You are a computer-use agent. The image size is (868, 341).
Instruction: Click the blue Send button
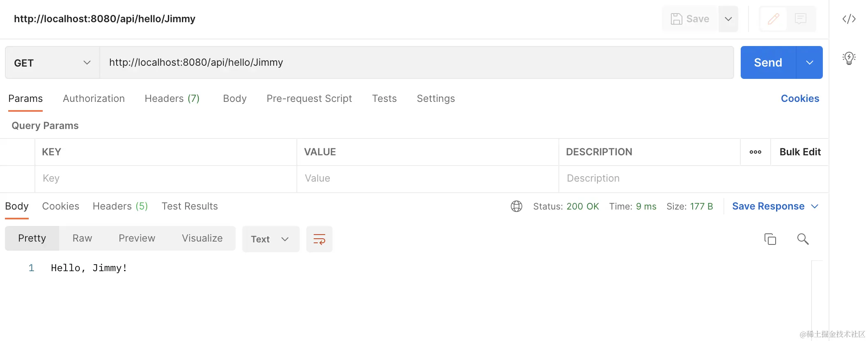768,62
